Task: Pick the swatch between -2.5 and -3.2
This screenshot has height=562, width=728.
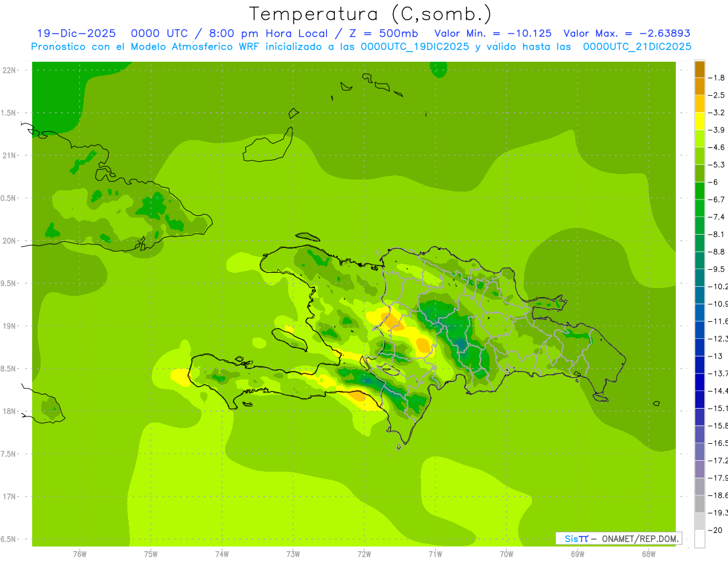Action: pos(699,104)
